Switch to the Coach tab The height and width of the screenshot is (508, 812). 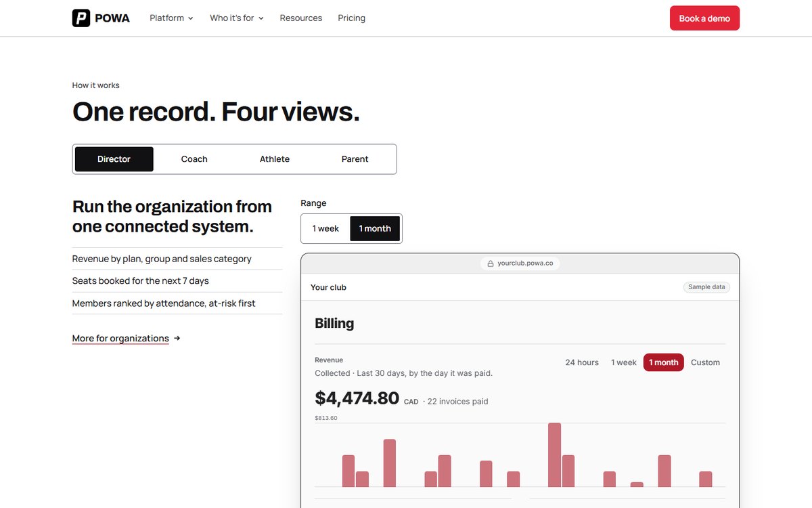(x=194, y=159)
